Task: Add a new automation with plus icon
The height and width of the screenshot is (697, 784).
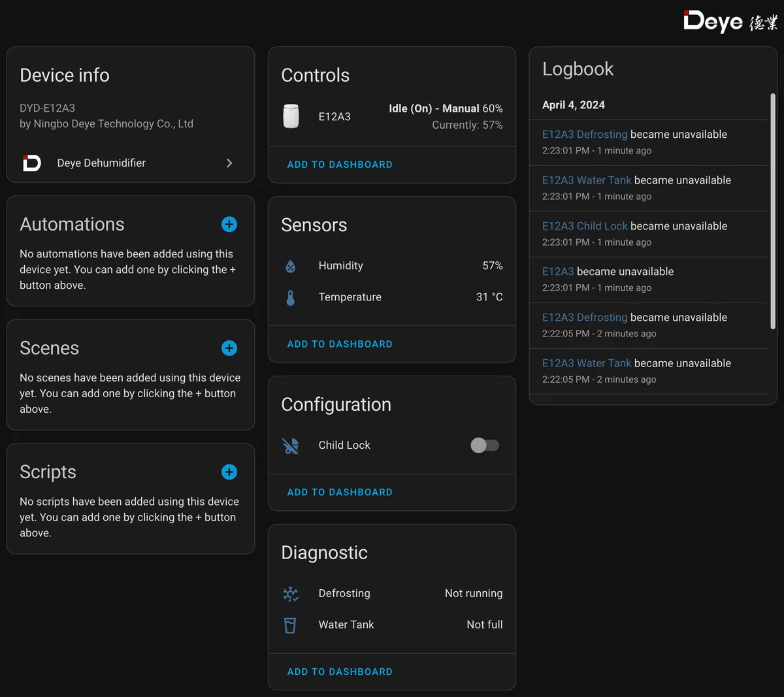Action: (x=229, y=224)
